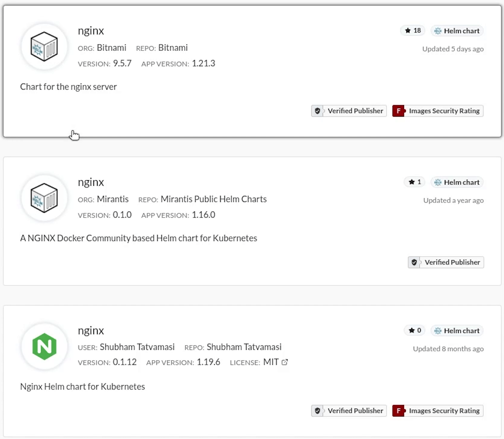Viewport: 504px width, 439px height.
Task: Click Verified Publisher badge on Bitnami card
Action: (x=349, y=111)
